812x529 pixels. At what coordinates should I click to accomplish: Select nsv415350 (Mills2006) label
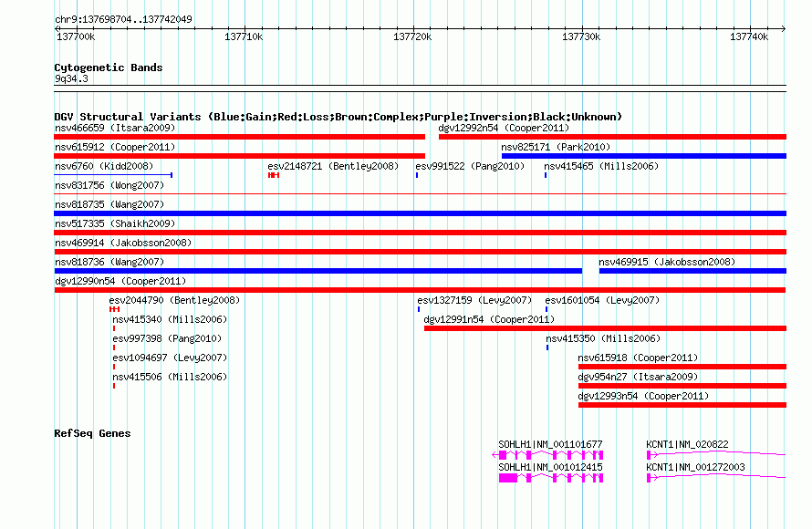(x=603, y=338)
